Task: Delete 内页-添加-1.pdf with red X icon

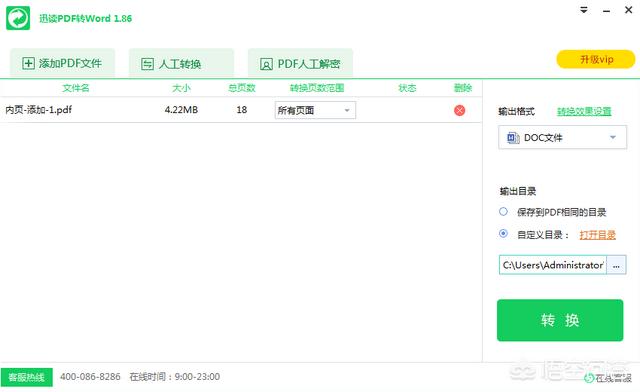Action: (460, 110)
